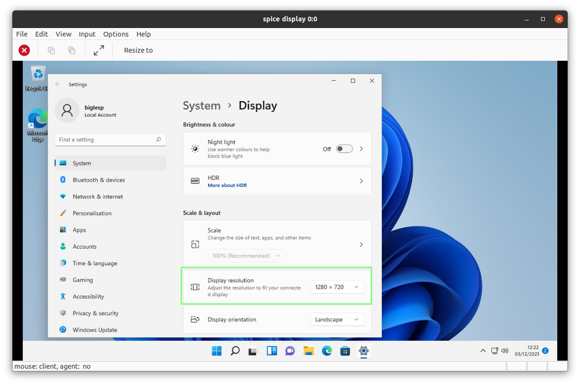Open the Options menu
This screenshot has height=392, width=580.
[116, 34]
